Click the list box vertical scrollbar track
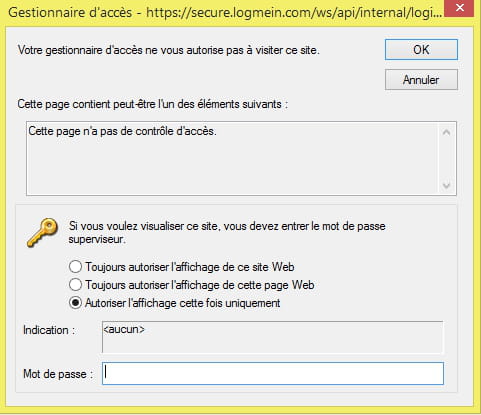The width and height of the screenshot is (481, 415). (446, 159)
